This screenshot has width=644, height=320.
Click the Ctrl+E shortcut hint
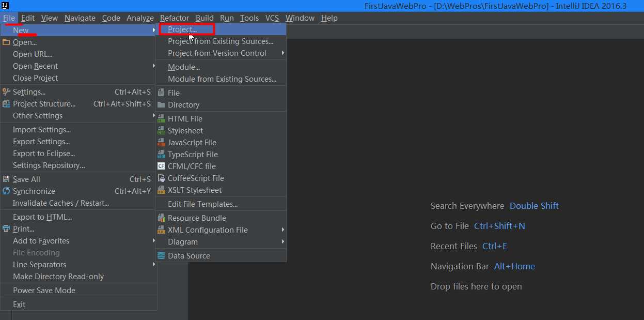click(x=495, y=246)
